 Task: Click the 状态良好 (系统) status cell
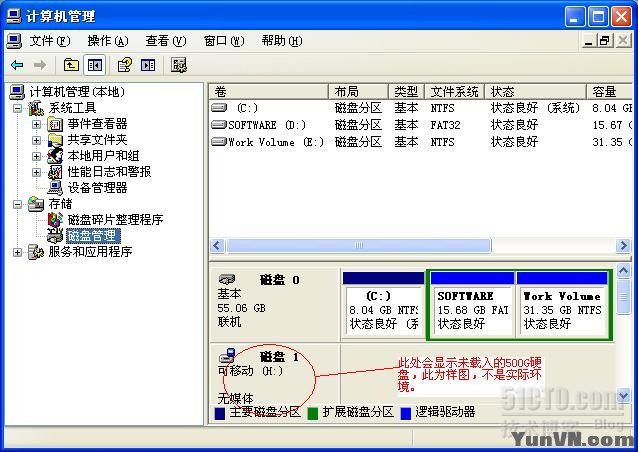pyautogui.click(x=535, y=108)
